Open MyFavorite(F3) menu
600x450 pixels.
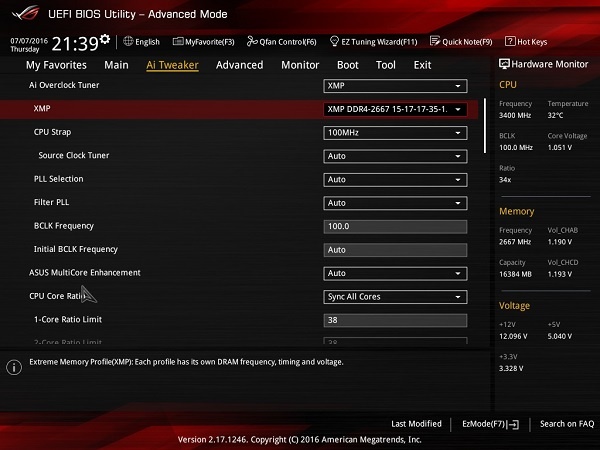point(204,41)
